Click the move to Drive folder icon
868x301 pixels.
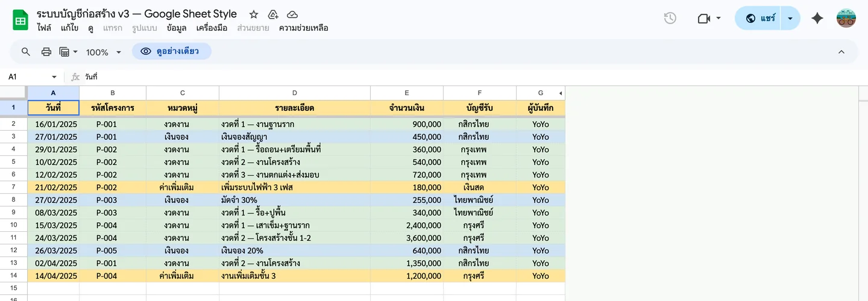[x=272, y=14]
